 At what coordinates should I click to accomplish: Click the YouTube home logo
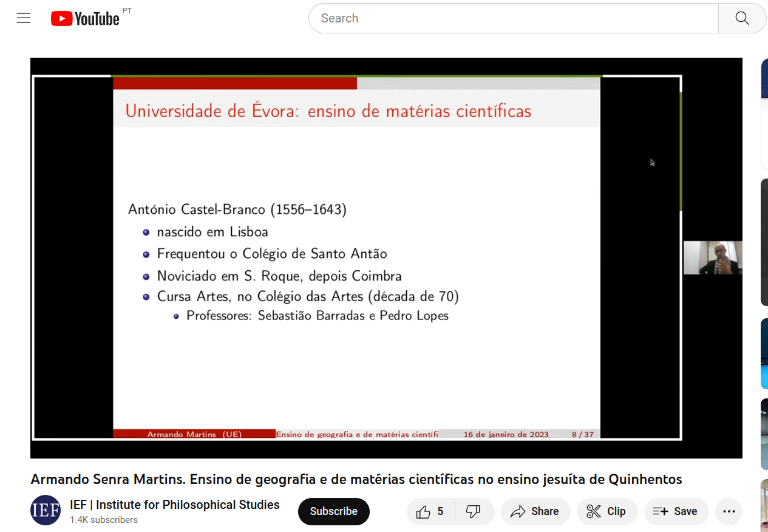coord(85,19)
